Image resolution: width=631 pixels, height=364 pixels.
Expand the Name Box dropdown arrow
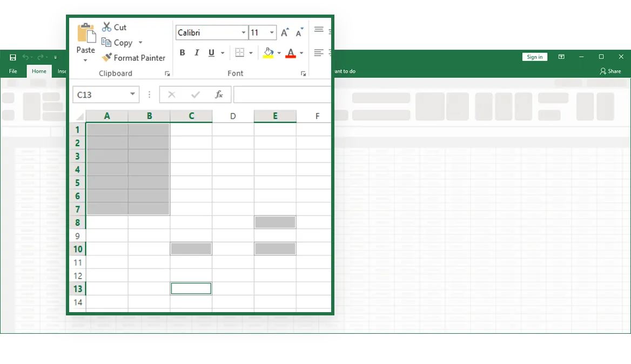(132, 95)
